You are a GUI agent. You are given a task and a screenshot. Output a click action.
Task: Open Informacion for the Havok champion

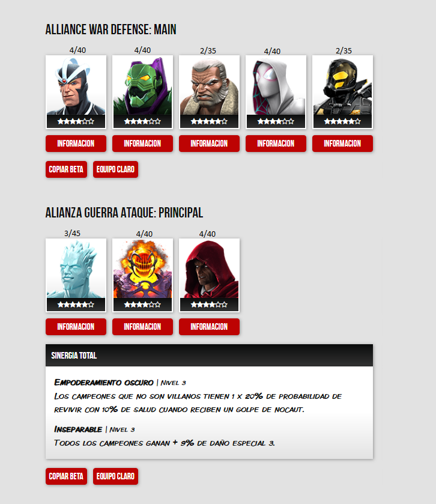76,144
